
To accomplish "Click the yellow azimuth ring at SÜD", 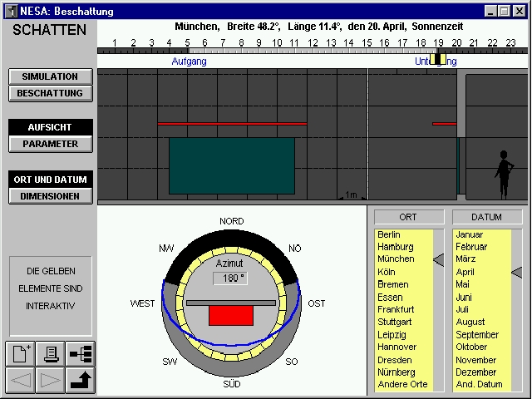I will [x=231, y=357].
